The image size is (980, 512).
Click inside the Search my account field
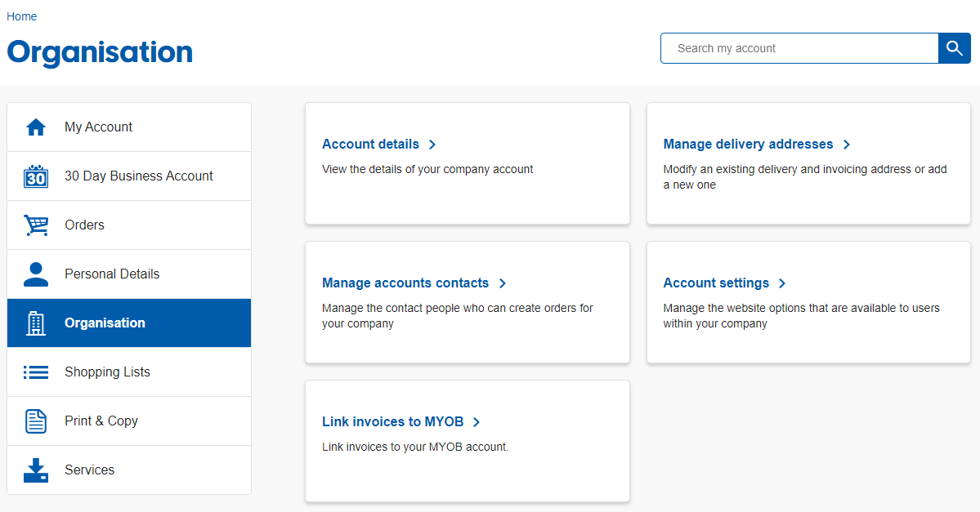[x=799, y=48]
